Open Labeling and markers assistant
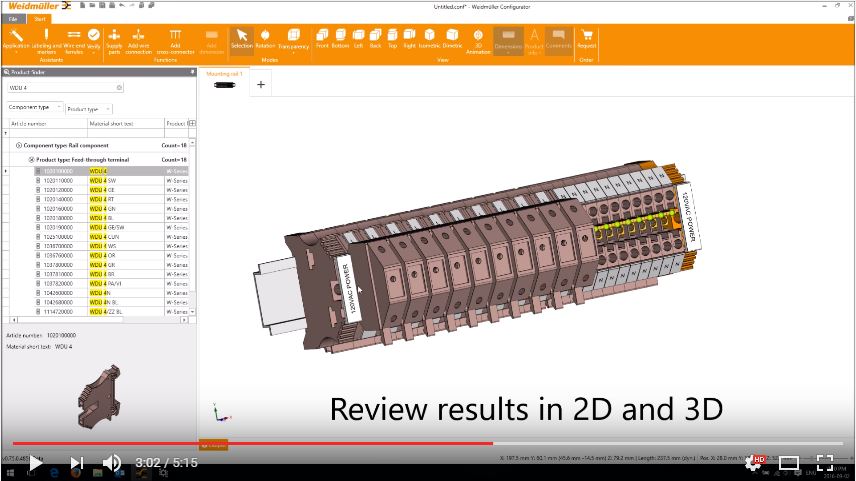The image size is (856, 481). point(47,41)
